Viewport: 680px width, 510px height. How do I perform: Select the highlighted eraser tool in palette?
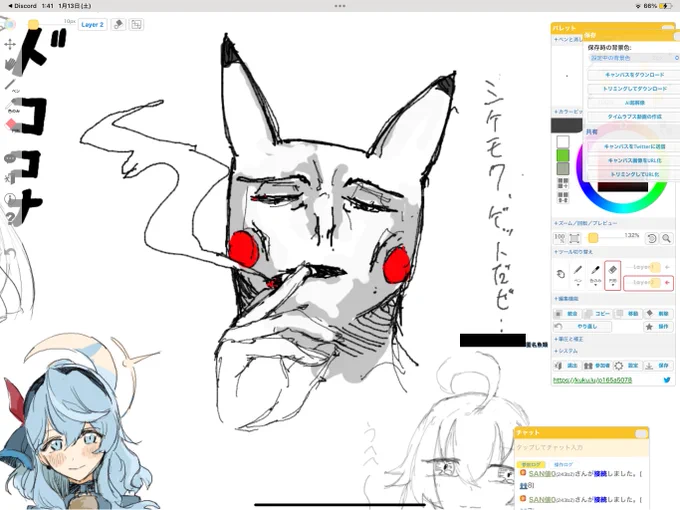(612, 275)
